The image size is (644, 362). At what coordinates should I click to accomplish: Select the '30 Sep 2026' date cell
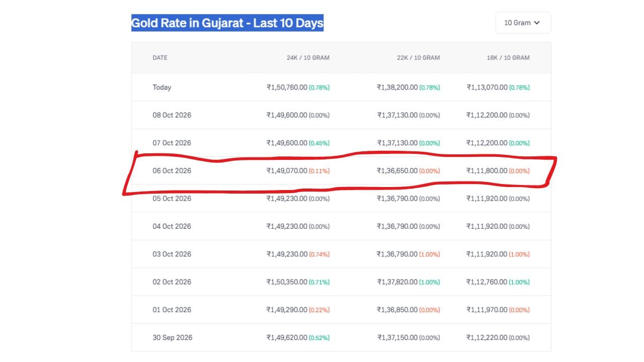pos(173,337)
